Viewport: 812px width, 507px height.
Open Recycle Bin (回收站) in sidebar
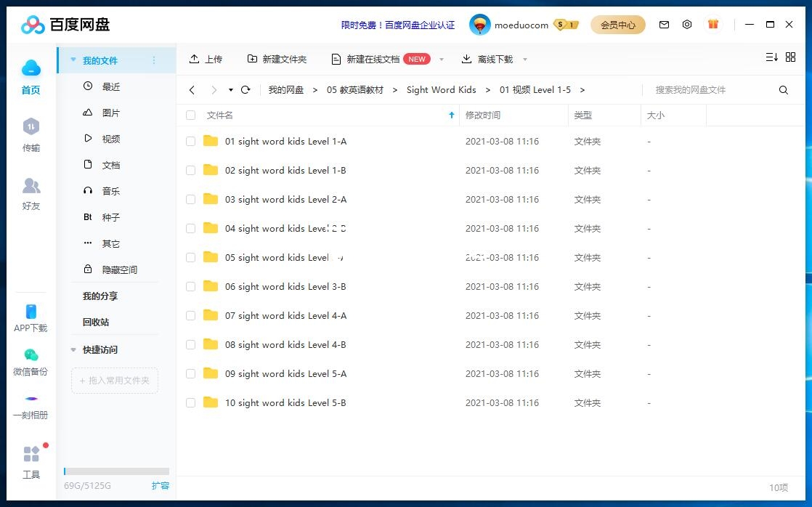click(96, 323)
